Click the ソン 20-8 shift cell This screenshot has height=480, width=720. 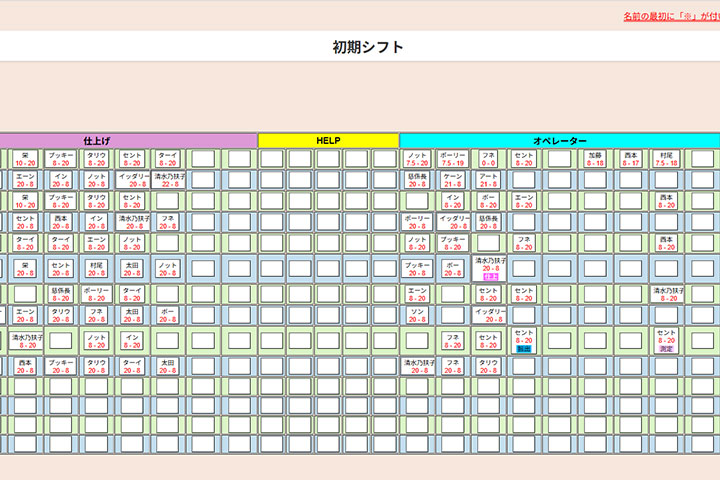tap(418, 315)
